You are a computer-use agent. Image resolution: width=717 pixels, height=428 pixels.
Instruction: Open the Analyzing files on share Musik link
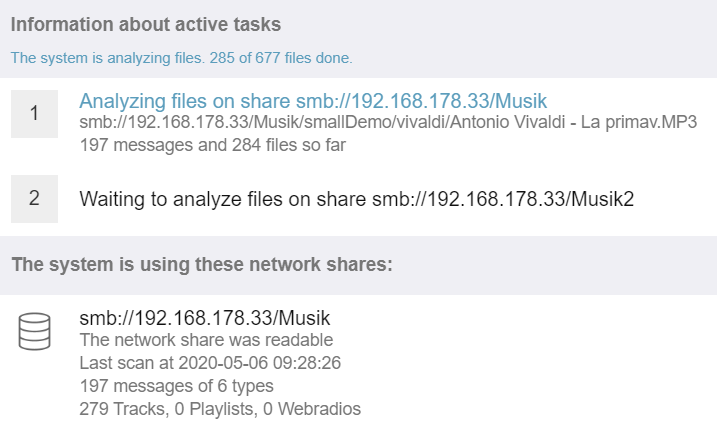pos(313,101)
